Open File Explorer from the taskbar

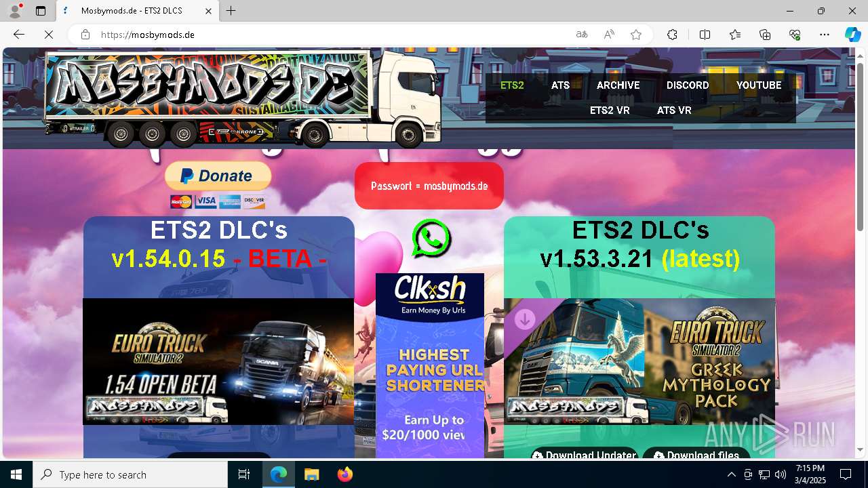click(x=311, y=474)
